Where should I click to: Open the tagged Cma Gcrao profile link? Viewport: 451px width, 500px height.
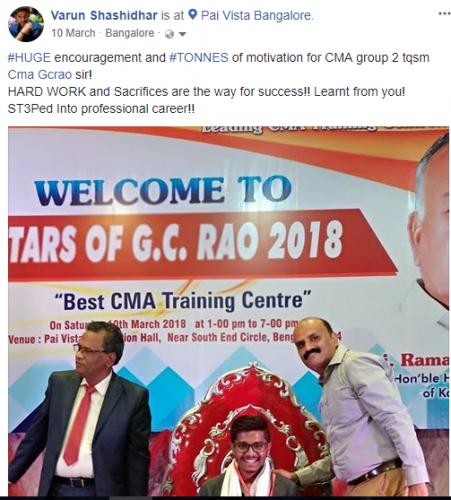[x=40, y=75]
